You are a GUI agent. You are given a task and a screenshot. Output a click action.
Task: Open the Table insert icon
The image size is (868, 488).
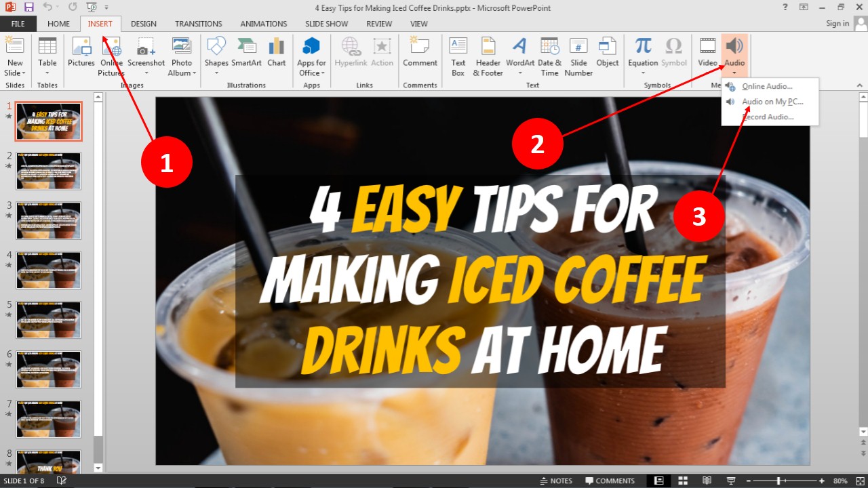pyautogui.click(x=47, y=46)
